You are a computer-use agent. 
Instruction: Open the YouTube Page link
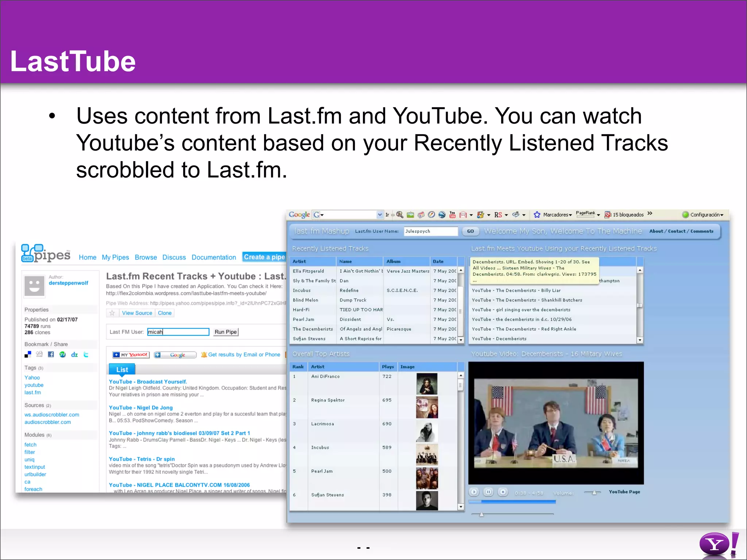coord(624,492)
